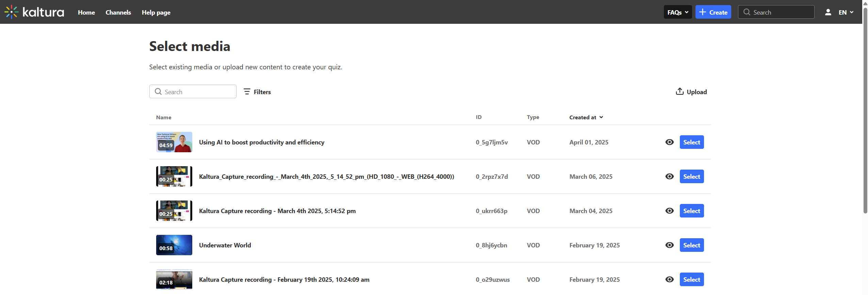Preview the March 06, 2025 recording
This screenshot has width=868, height=295.
pos(669,176)
